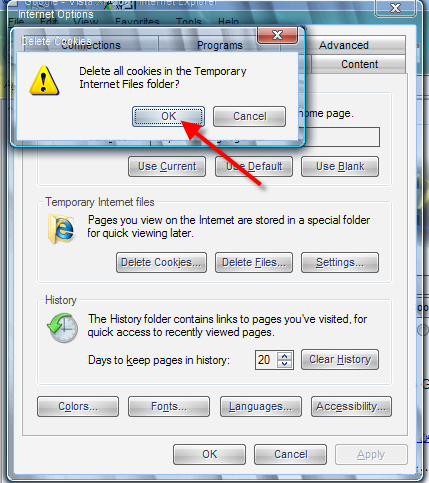Open the Colors... settings

pos(78,407)
